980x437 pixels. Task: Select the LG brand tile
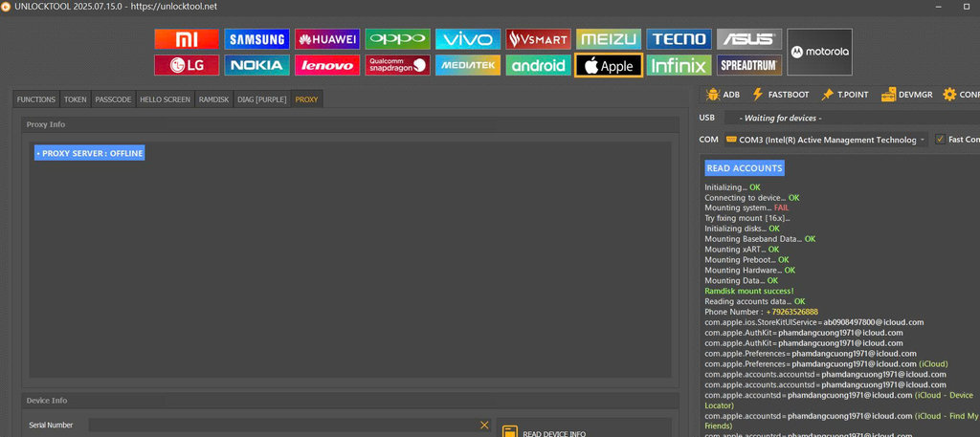pyautogui.click(x=187, y=65)
